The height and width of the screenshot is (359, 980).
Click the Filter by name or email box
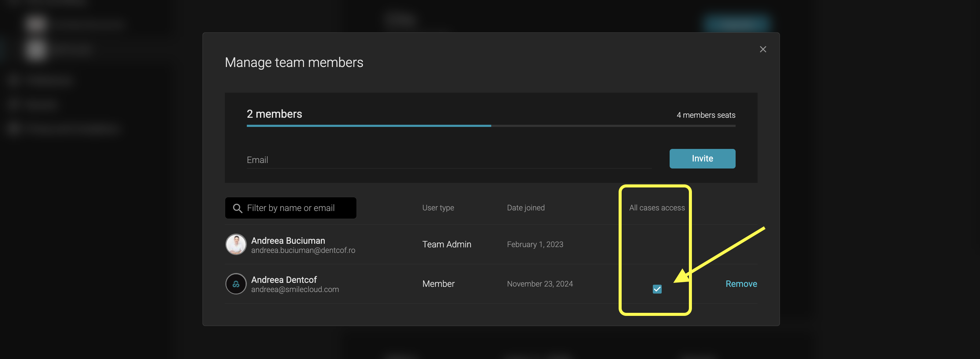point(297,208)
